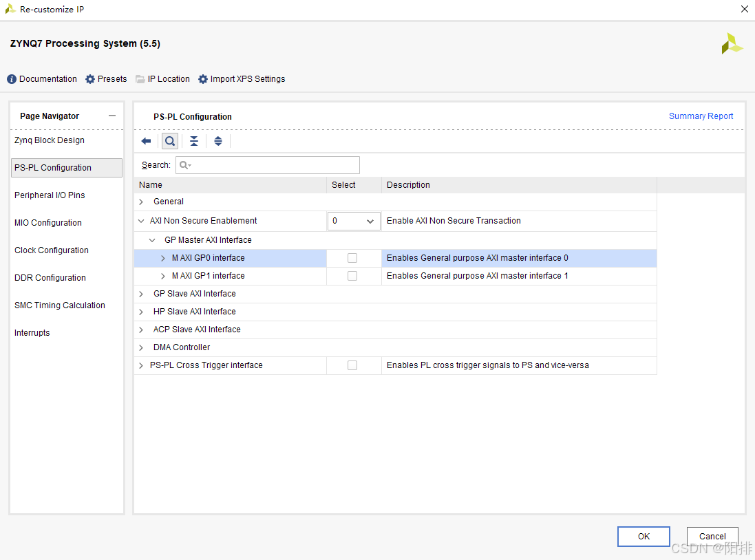The image size is (755, 560).
Task: Open SMC Timing Calculation page
Action: click(60, 305)
